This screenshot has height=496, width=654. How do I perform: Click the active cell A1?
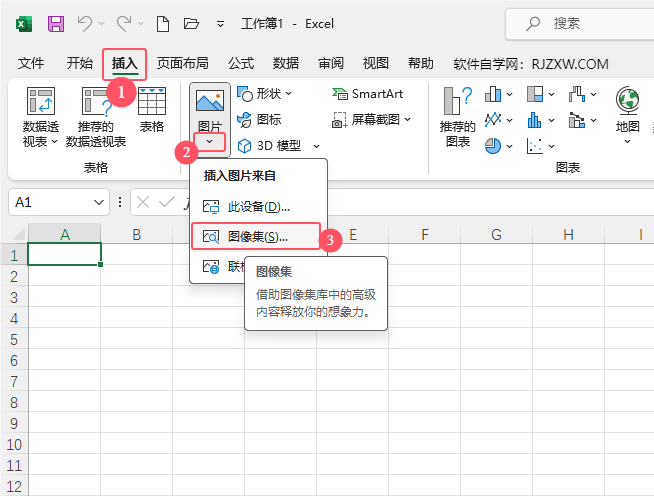coord(65,254)
